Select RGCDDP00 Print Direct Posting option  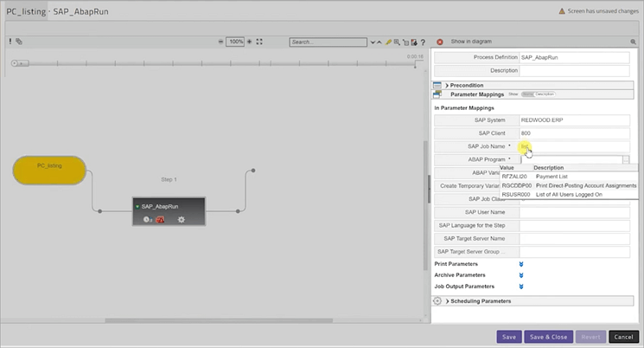[569, 185]
